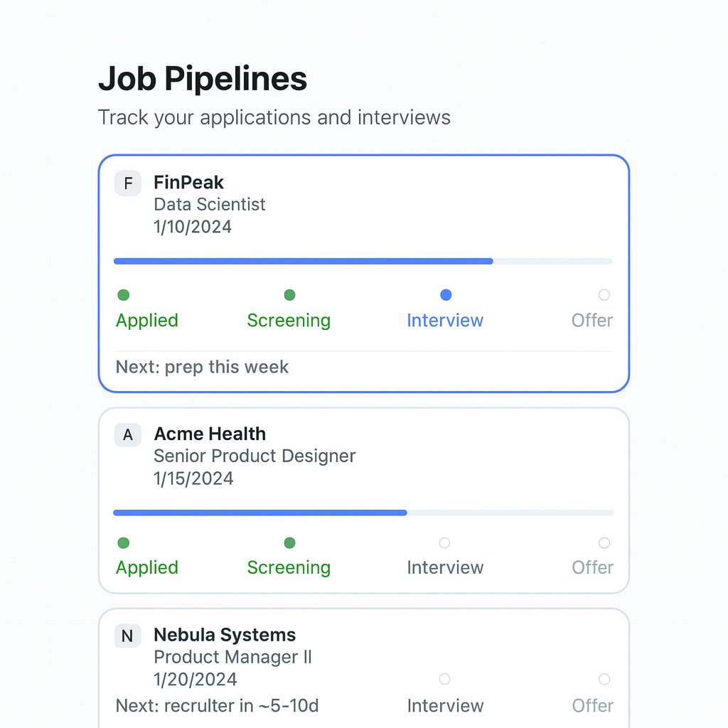Select the green Screening stage dot for FinPeak
Image resolution: width=728 pixels, height=728 pixels.
tap(289, 294)
